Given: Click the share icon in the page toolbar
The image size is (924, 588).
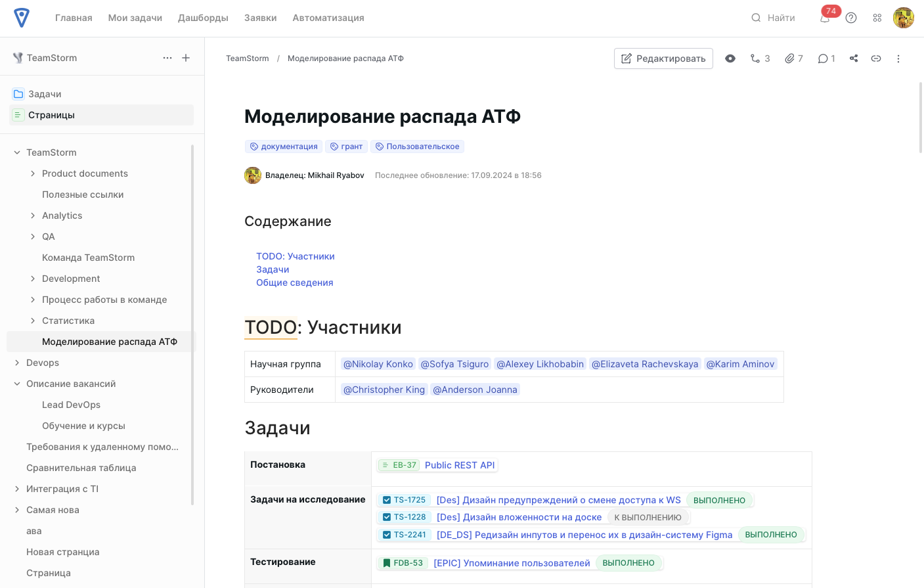Looking at the screenshot, I should tap(853, 58).
